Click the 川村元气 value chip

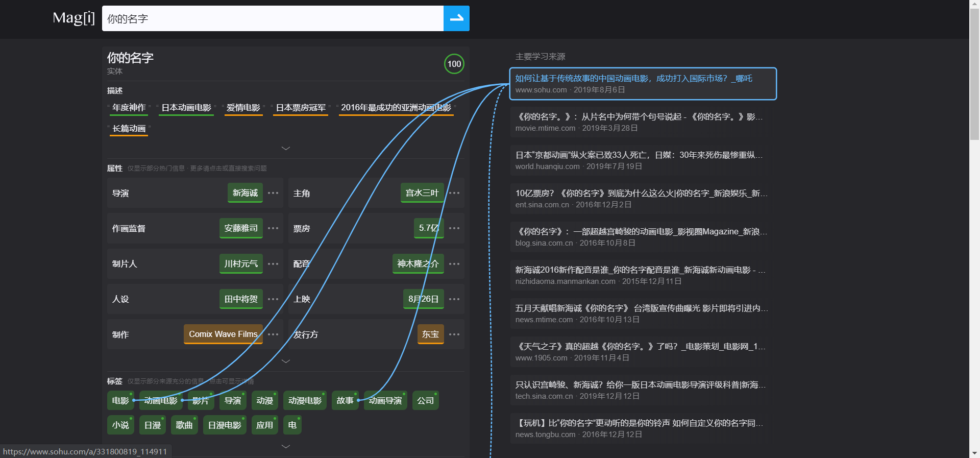click(x=241, y=264)
